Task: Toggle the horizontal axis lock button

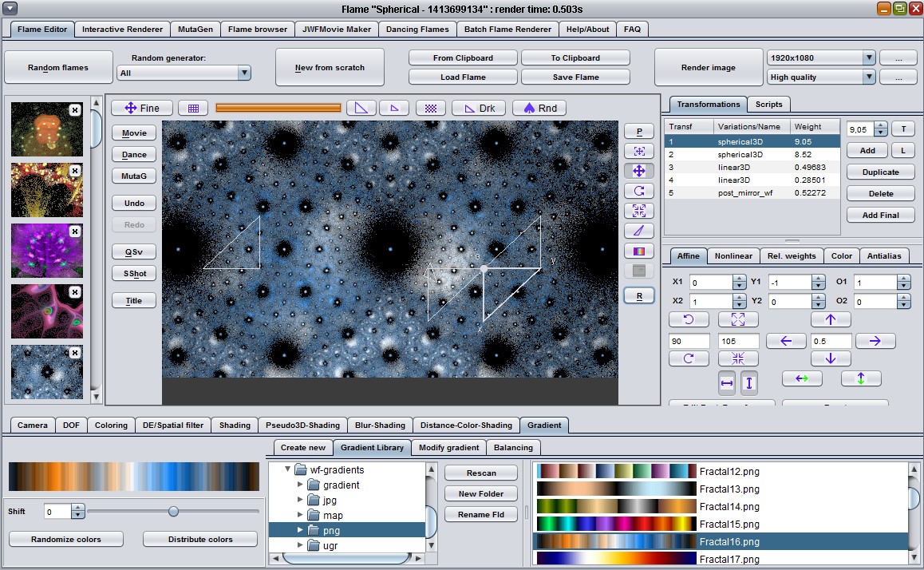Action: [x=727, y=383]
